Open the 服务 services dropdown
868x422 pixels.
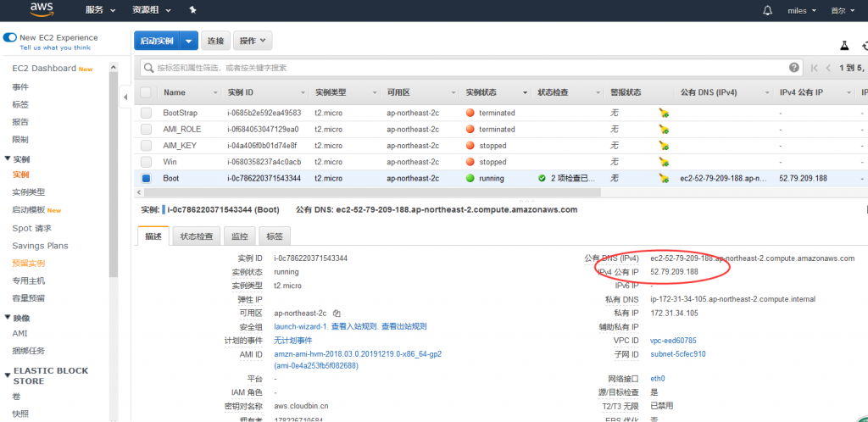point(101,10)
